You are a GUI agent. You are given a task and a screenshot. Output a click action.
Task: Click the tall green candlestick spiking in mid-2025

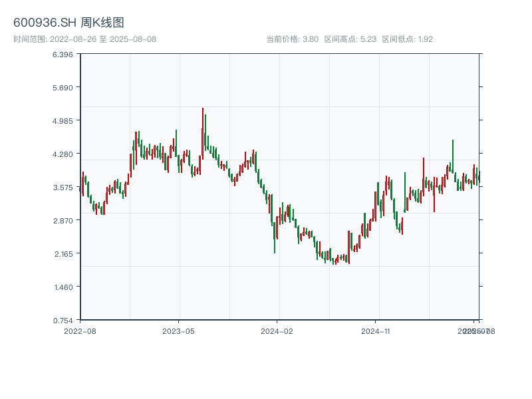click(453, 156)
